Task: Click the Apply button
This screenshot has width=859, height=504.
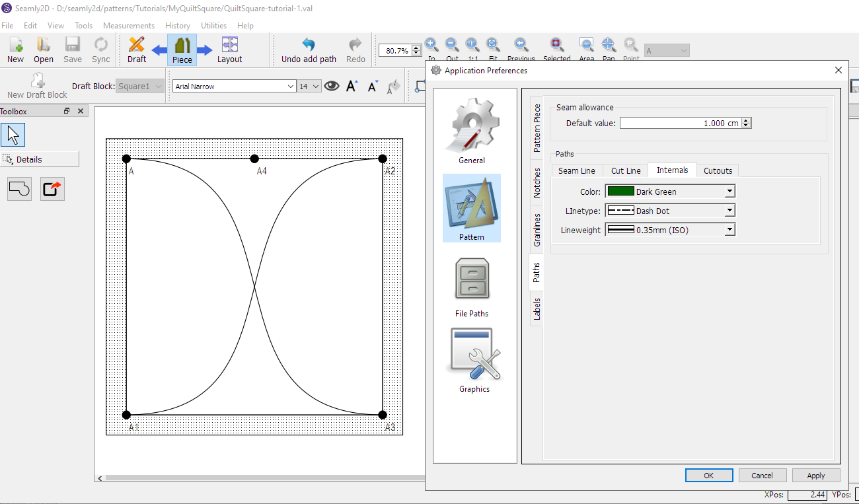Action: (815, 475)
